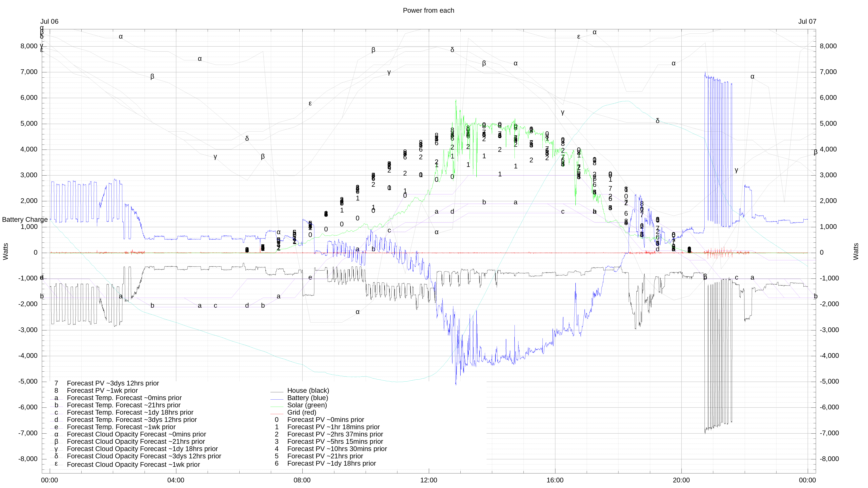
Task: Click the 'Jul 06' date label
Action: [49, 22]
